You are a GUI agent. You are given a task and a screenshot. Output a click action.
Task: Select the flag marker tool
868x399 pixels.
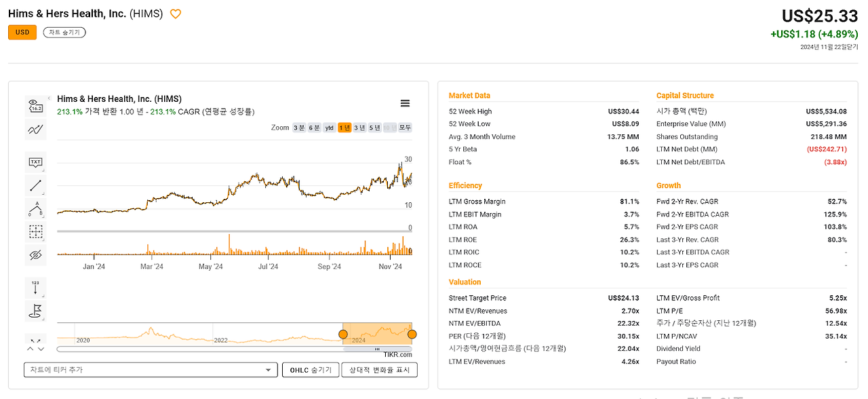[35, 311]
